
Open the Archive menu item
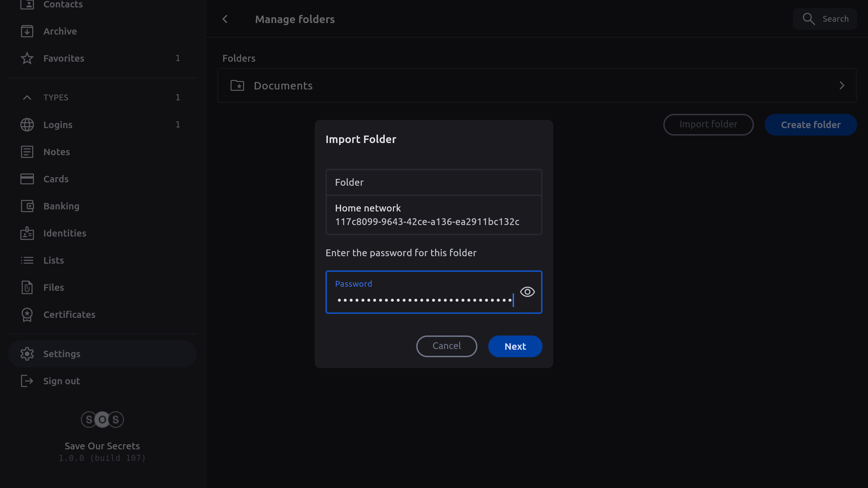[60, 31]
